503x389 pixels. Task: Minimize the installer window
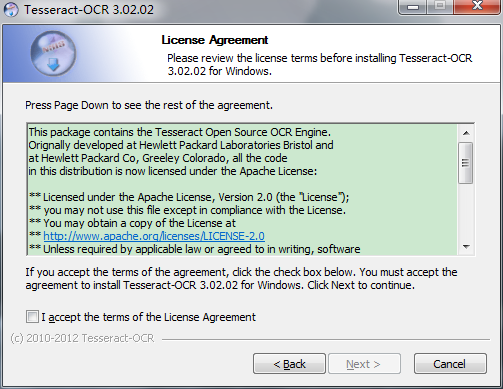tap(413, 7)
